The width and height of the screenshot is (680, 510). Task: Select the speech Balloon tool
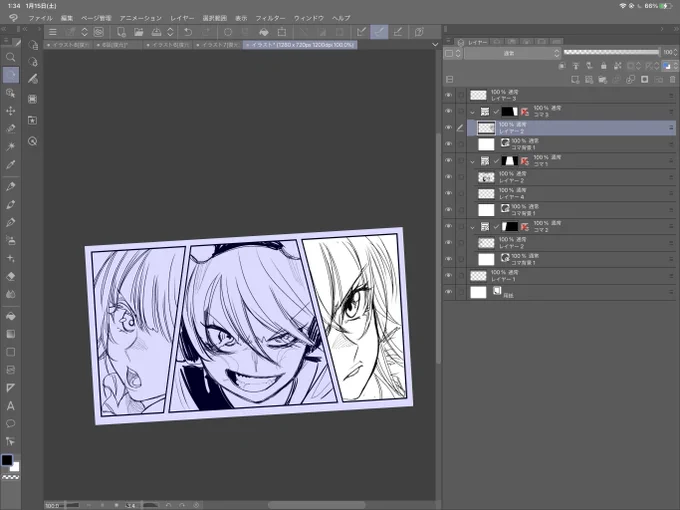pyautogui.click(x=10, y=423)
